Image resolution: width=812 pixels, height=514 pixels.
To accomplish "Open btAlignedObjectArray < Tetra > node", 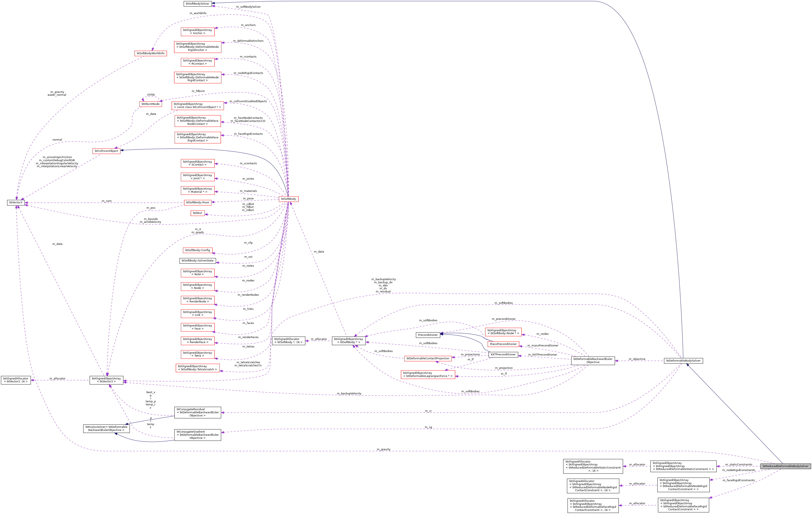I will 198,354.
